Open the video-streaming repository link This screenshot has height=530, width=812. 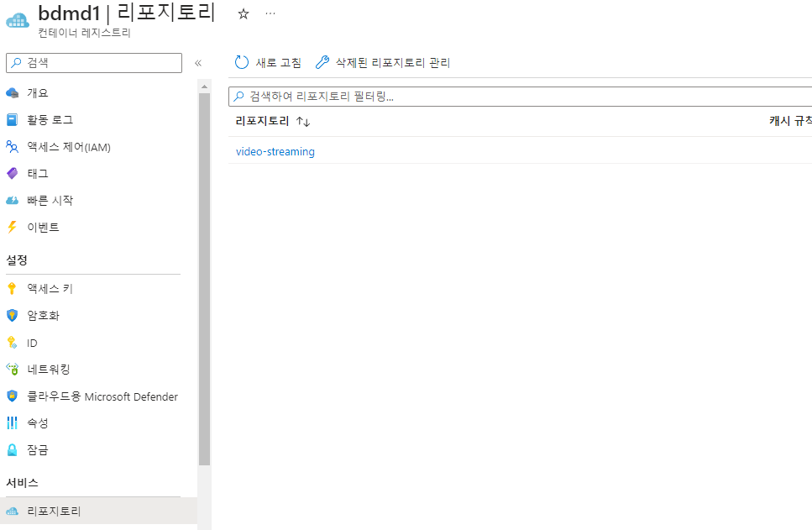coord(275,152)
